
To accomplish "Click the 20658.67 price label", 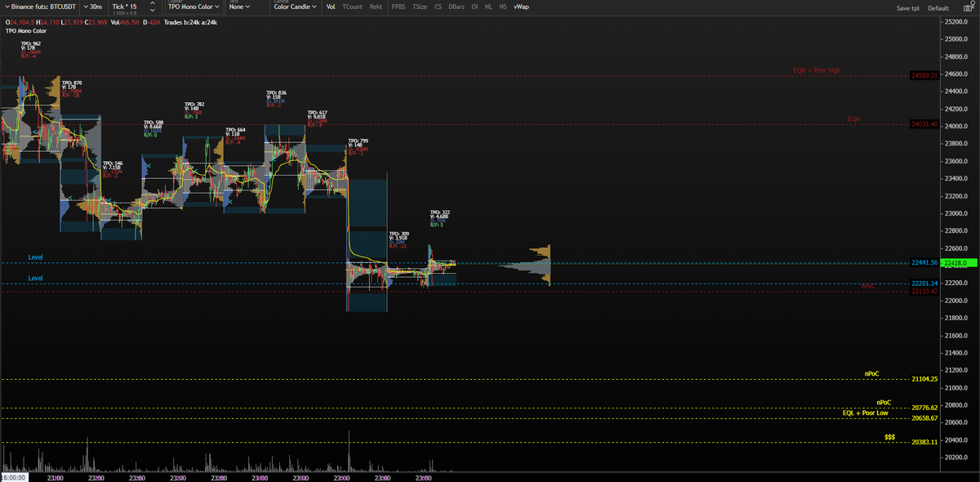I will [x=924, y=418].
